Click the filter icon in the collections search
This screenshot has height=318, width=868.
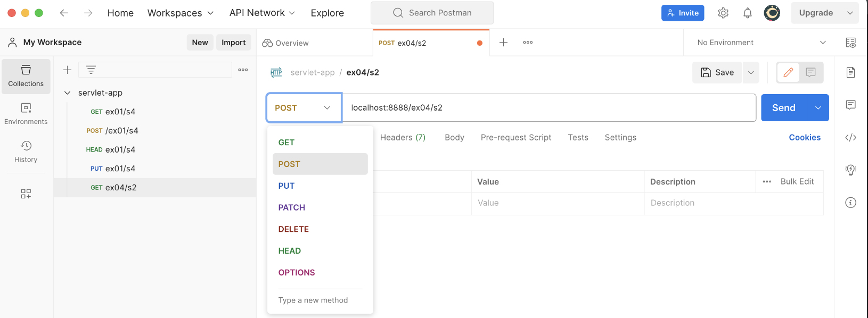click(x=91, y=70)
